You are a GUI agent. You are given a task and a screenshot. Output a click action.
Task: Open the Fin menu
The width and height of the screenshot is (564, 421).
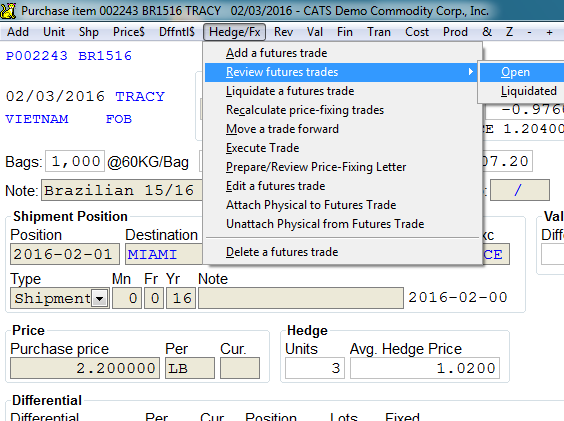[x=345, y=32]
